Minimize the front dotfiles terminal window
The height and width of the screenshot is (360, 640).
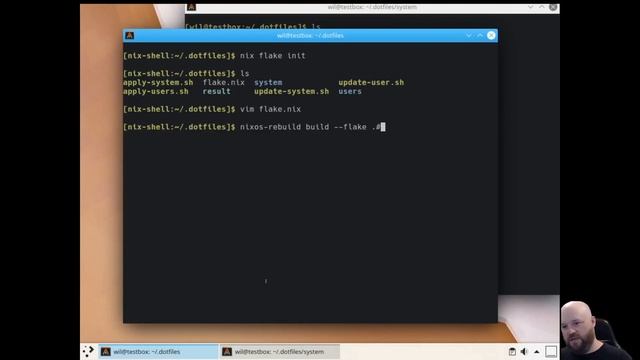[x=469, y=36]
